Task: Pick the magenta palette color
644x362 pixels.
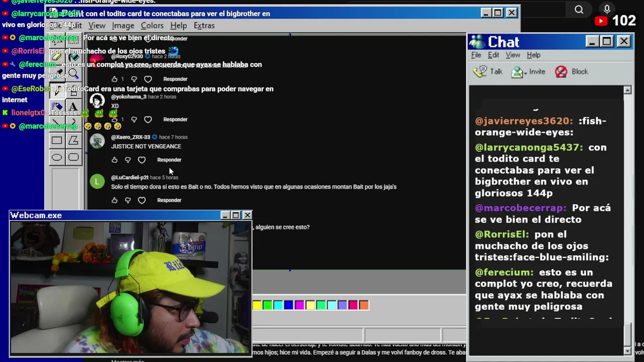Action: point(299,305)
